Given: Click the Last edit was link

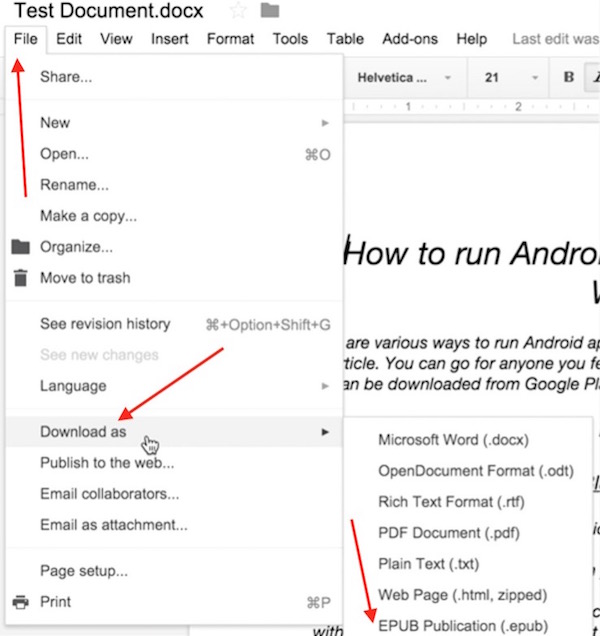Looking at the screenshot, I should point(555,39).
